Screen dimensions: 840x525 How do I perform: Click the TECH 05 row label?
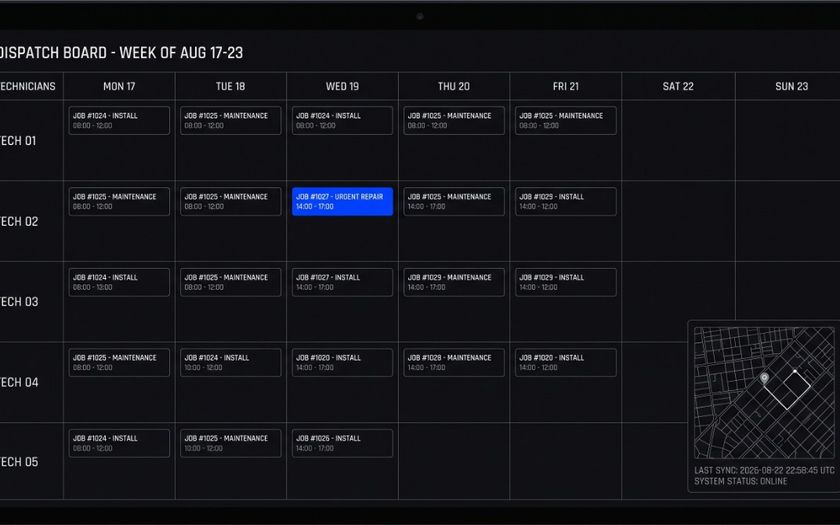19,462
